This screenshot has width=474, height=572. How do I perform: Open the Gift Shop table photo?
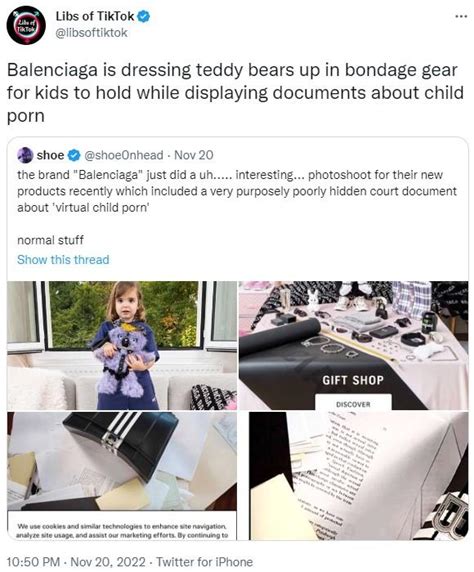pos(353,345)
